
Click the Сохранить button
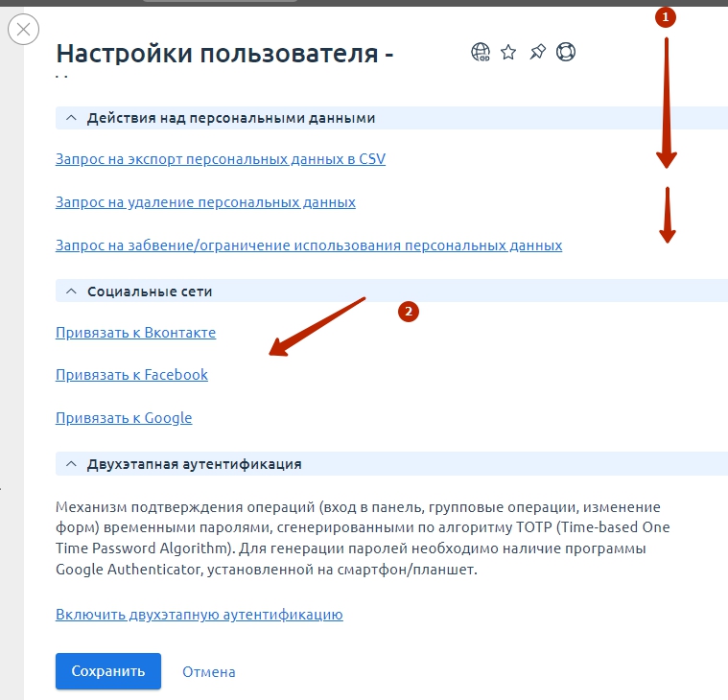click(x=108, y=671)
